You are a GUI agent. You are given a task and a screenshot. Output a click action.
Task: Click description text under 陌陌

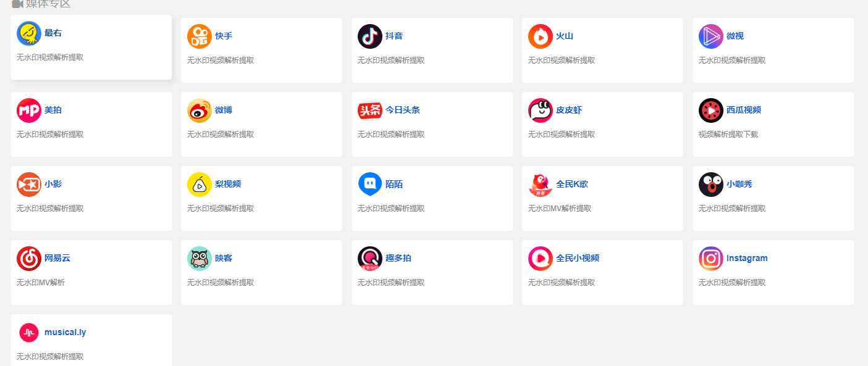tap(391, 209)
